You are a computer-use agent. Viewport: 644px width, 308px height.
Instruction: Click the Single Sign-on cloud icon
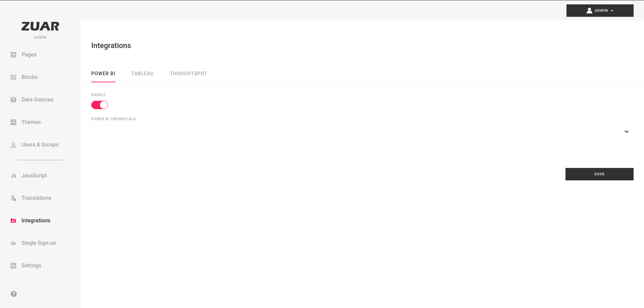coord(13,243)
